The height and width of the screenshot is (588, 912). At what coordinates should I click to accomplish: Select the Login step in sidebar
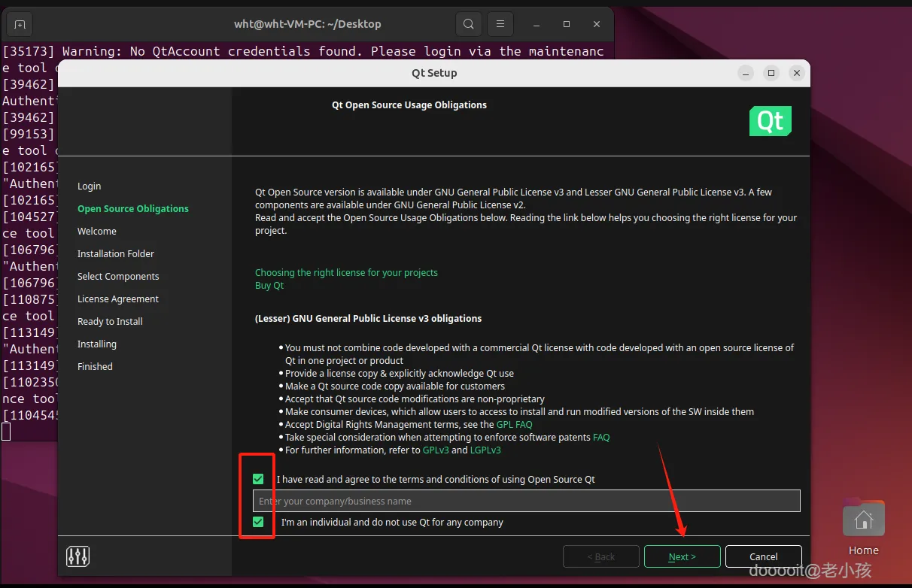[89, 186]
